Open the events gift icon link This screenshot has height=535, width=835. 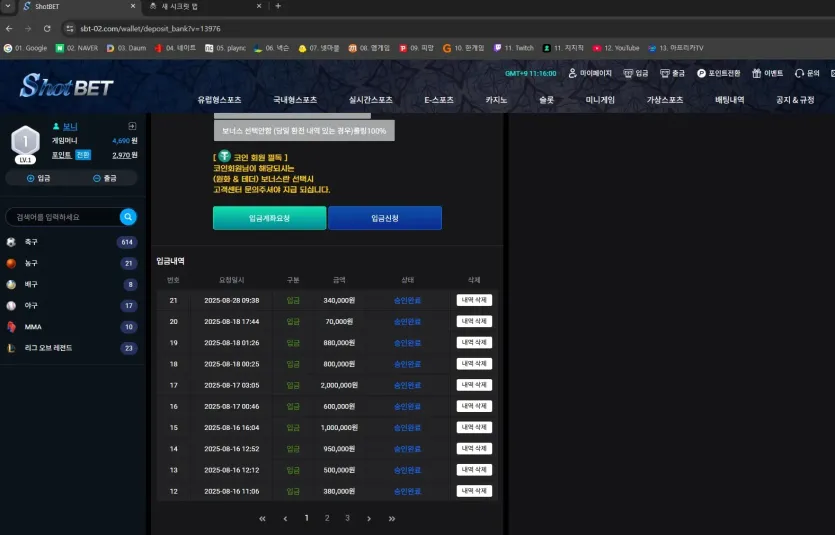(767, 73)
